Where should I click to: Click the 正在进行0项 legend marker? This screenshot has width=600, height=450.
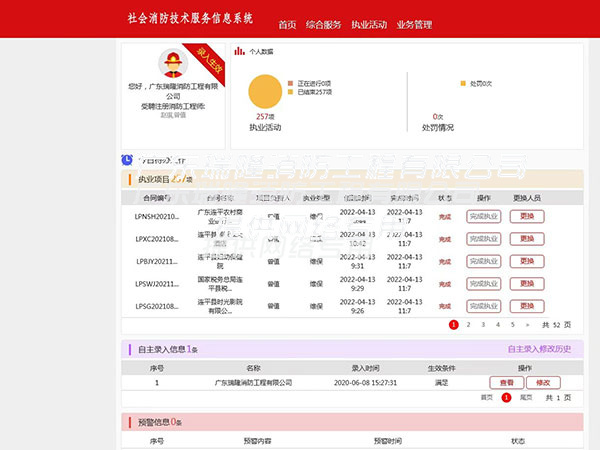click(291, 83)
